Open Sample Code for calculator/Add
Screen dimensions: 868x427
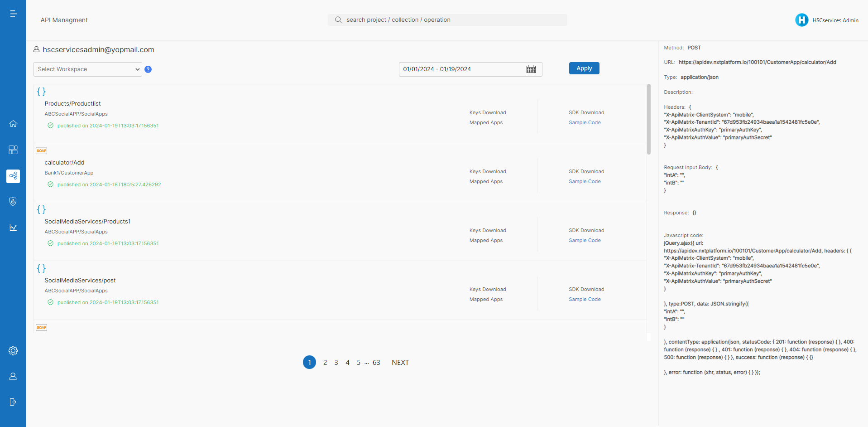[585, 181]
